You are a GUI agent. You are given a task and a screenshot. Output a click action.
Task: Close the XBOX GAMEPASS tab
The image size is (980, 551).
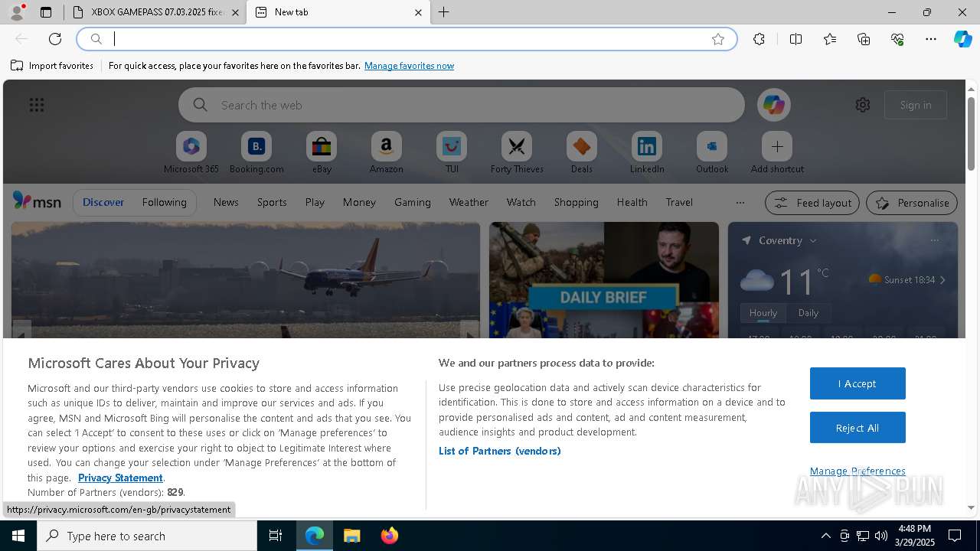235,12
